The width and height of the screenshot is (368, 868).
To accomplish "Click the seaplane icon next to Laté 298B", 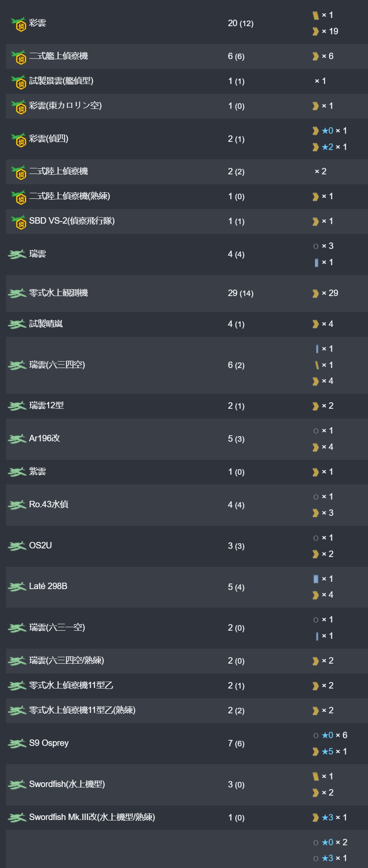I will point(17,587).
